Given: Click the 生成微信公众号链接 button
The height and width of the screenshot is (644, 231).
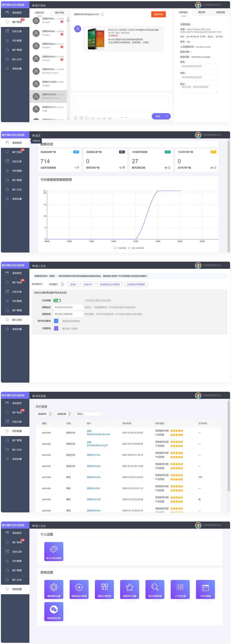Looking at the screenshot, I should 110,284.
